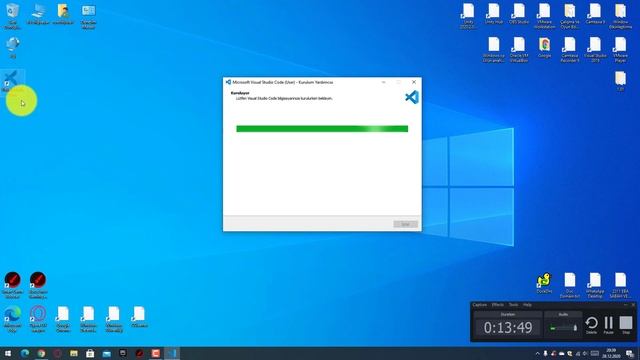640x360 pixels.
Task: Open the VMware Player desktop shortcut
Action: tap(620, 50)
